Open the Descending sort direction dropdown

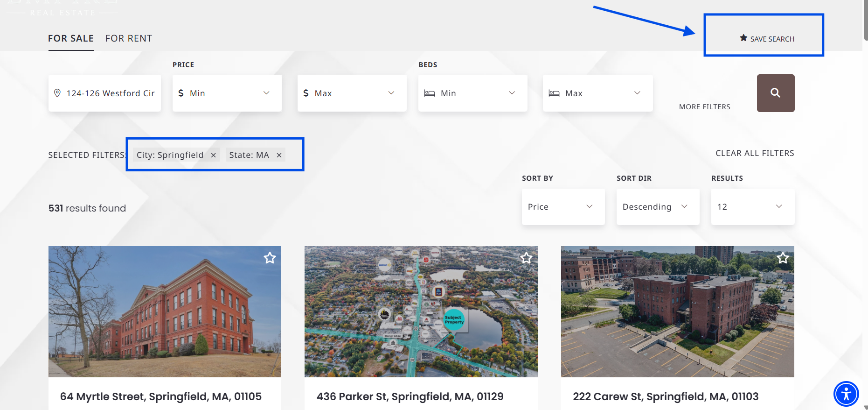coord(658,207)
